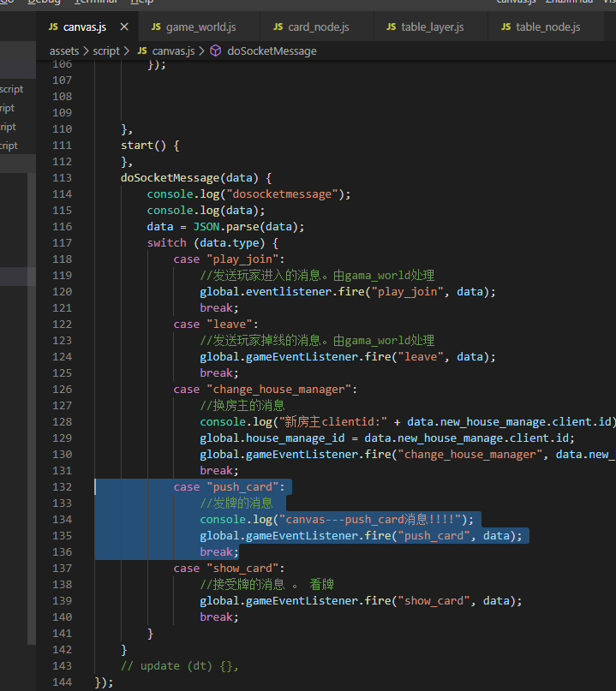Click the 发牌的消息 comment line
This screenshot has height=691, width=616.
[236, 503]
